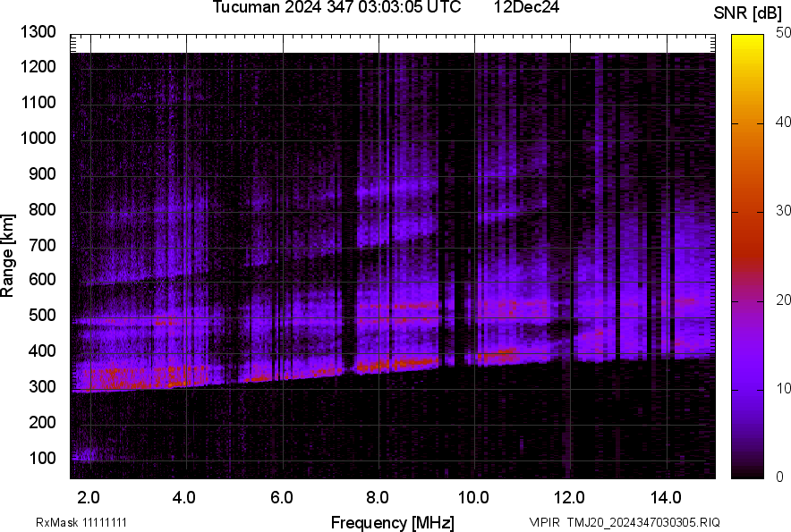
Task: Click the 'VIPIR' footer label
Action: 544,522
